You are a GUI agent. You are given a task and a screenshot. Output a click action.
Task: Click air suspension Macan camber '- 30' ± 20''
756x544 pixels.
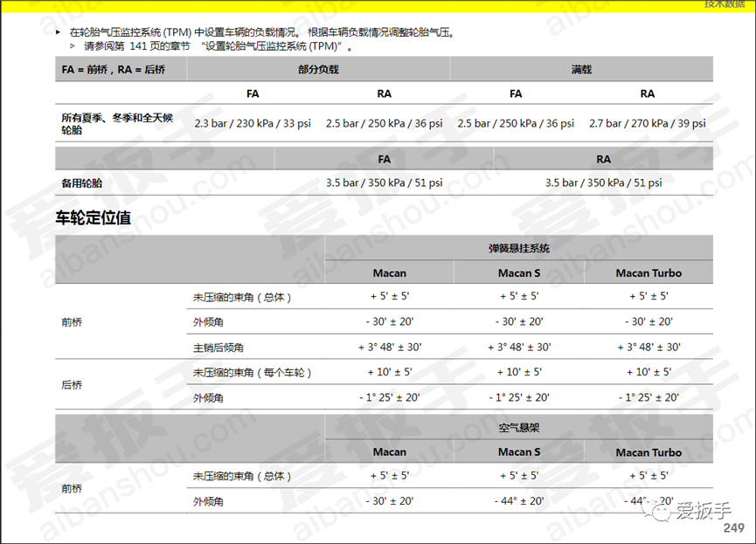tap(390, 501)
